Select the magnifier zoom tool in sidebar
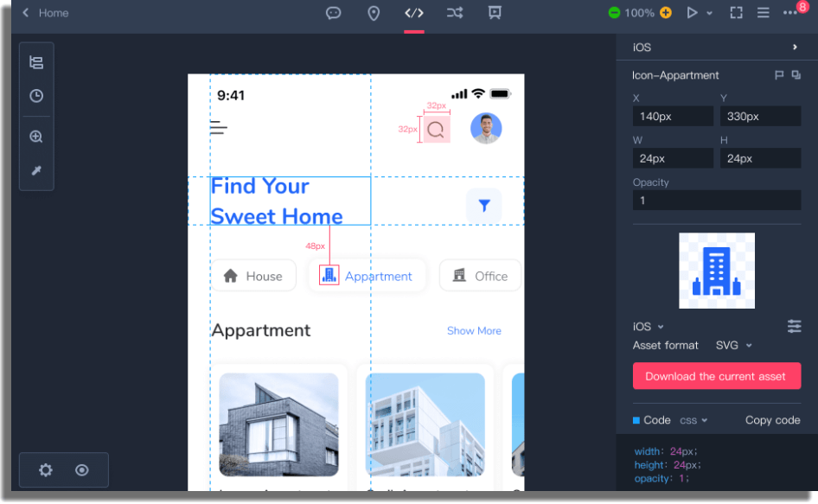The image size is (818, 504). 36,137
